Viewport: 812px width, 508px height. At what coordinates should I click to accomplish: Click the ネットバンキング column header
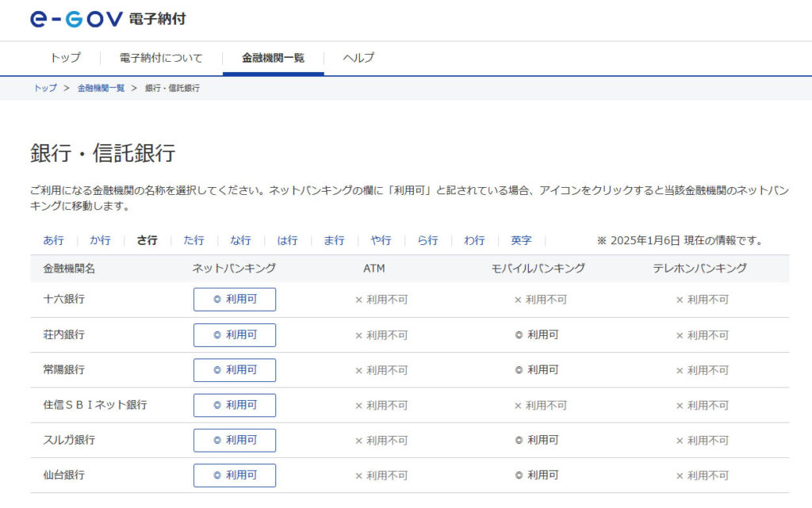click(234, 269)
